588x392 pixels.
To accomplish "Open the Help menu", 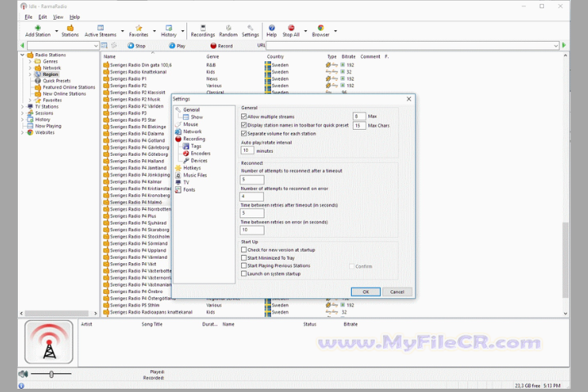I will 74,17.
